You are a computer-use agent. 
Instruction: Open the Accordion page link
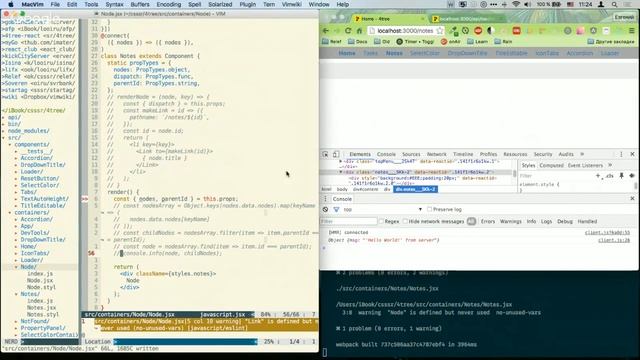pyautogui.click(x=579, y=53)
